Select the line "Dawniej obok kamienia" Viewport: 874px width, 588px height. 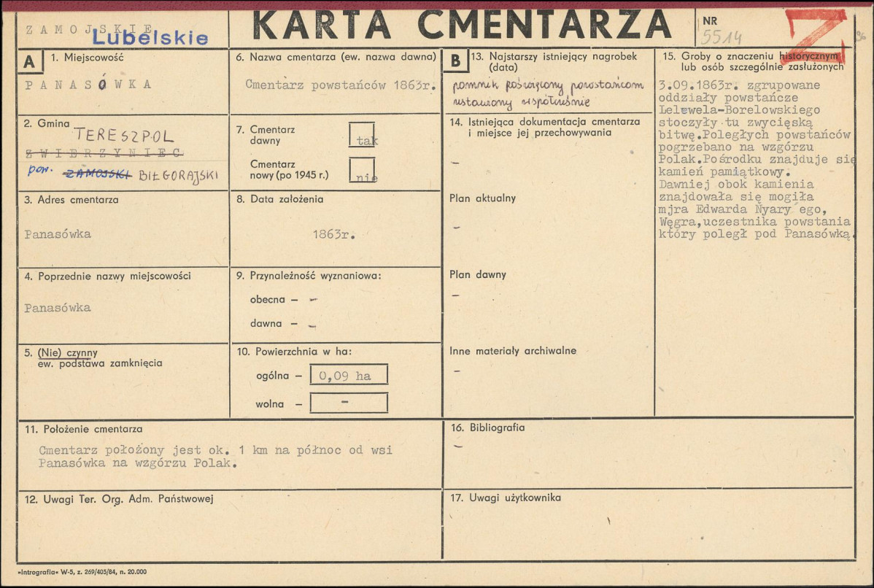(x=736, y=184)
